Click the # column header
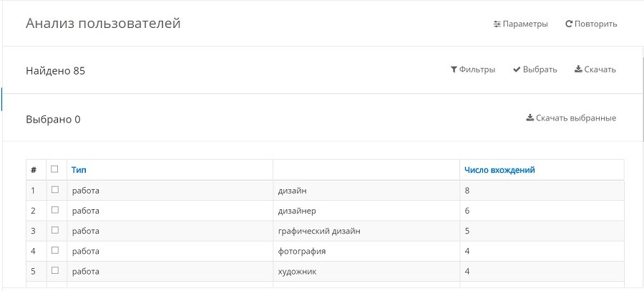This screenshot has height=291, width=644. coord(34,170)
